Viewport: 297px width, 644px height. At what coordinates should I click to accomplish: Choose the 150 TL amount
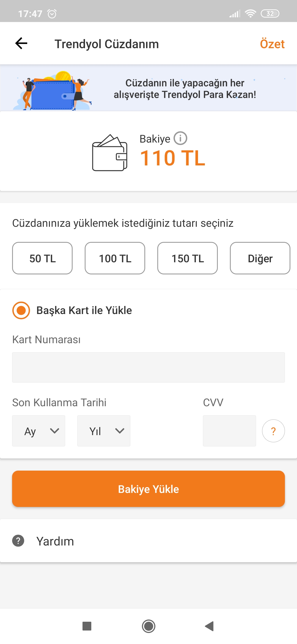click(188, 258)
